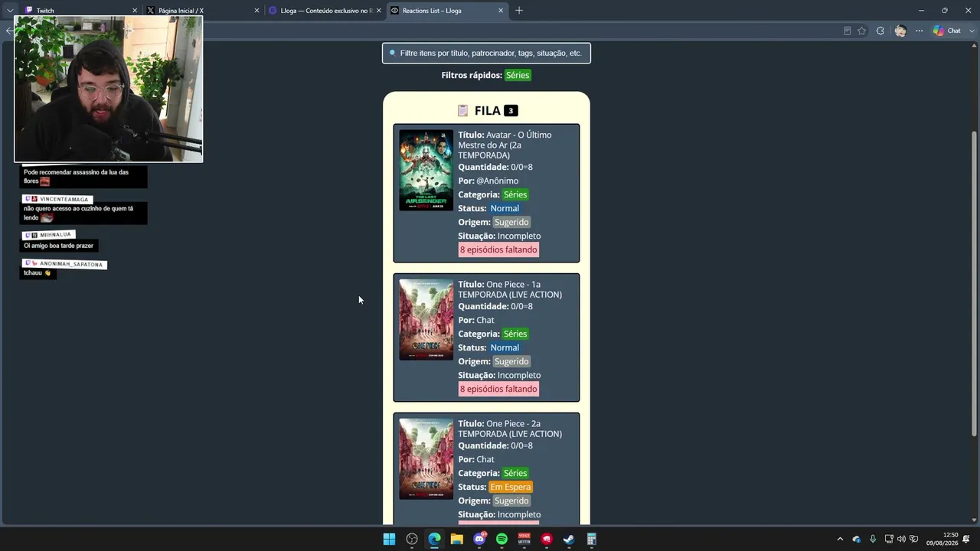Open Discord from the taskbar
The height and width of the screenshot is (551, 980).
479,539
